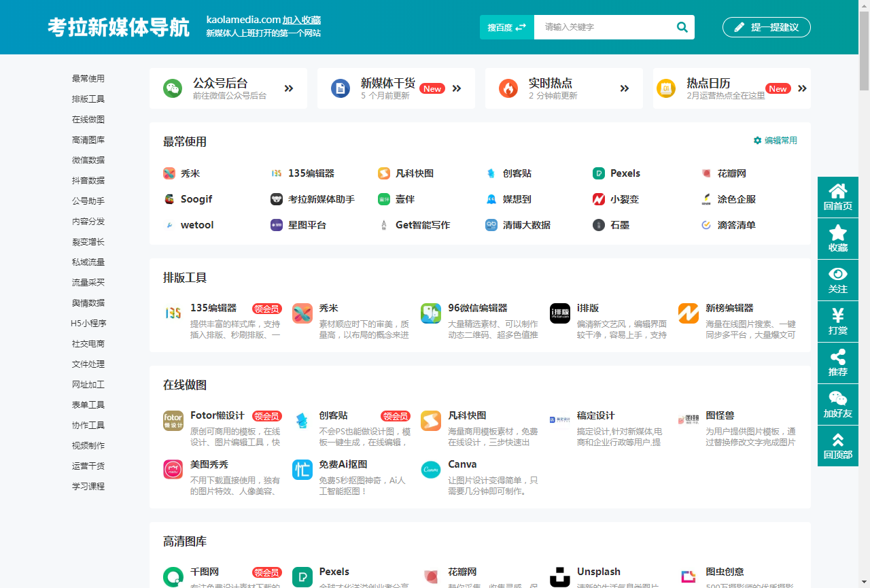The height and width of the screenshot is (588, 870).
Task: Expand the 公众号后台 card chevron
Action: 289,88
